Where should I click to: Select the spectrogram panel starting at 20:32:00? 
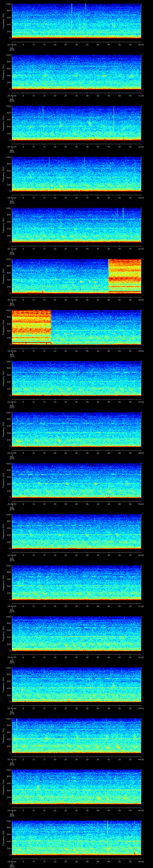click(x=76, y=174)
